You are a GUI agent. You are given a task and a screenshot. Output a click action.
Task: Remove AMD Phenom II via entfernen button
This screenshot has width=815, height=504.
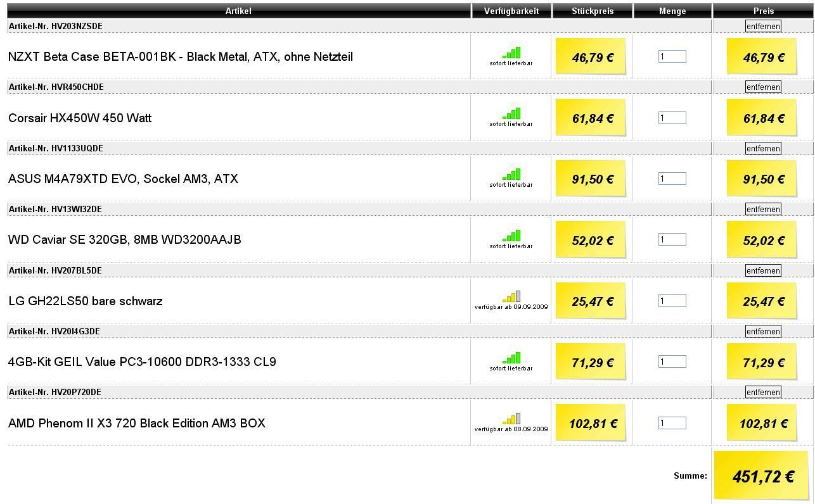pyautogui.click(x=763, y=392)
